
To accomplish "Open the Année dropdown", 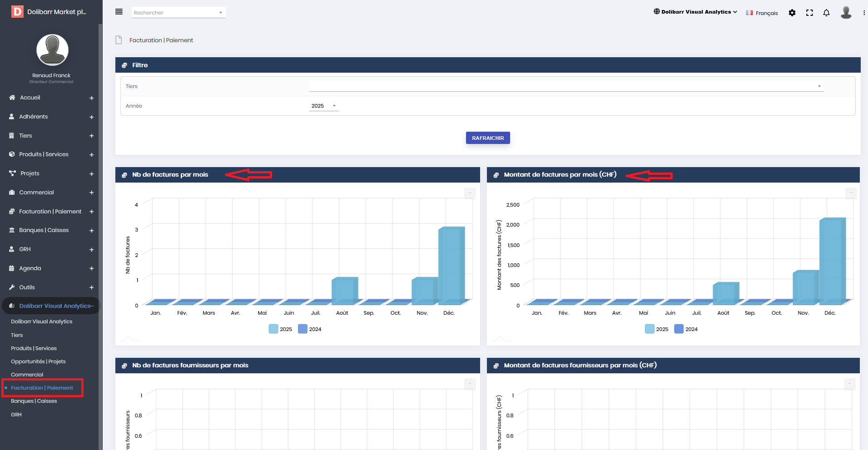I will [323, 106].
